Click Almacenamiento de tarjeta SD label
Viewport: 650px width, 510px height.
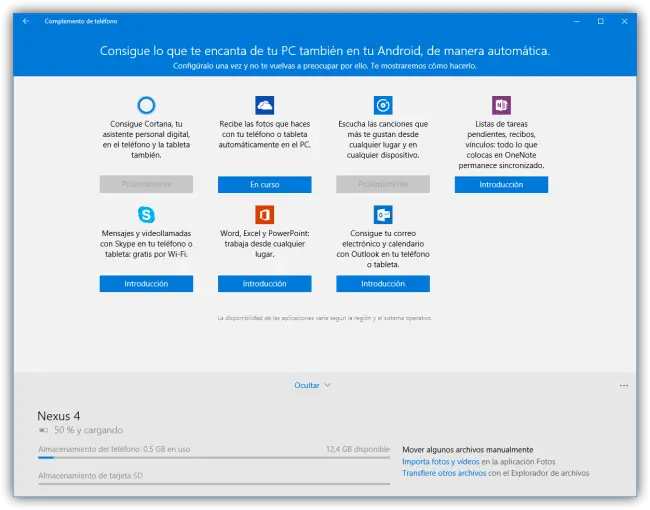click(x=90, y=476)
